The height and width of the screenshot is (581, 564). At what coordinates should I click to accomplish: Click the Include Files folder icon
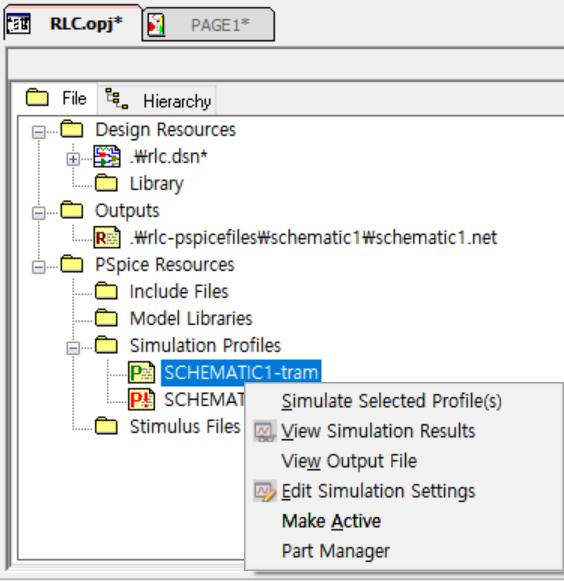coord(106,291)
